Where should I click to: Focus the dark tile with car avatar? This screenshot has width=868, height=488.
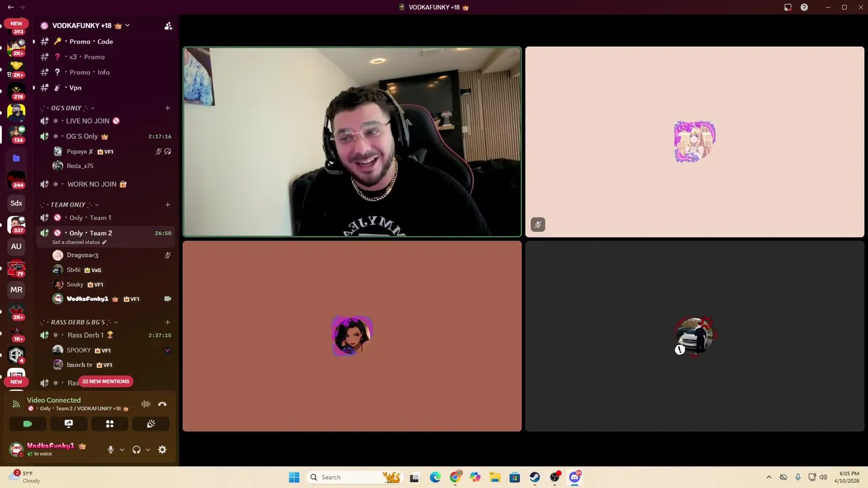click(x=694, y=336)
